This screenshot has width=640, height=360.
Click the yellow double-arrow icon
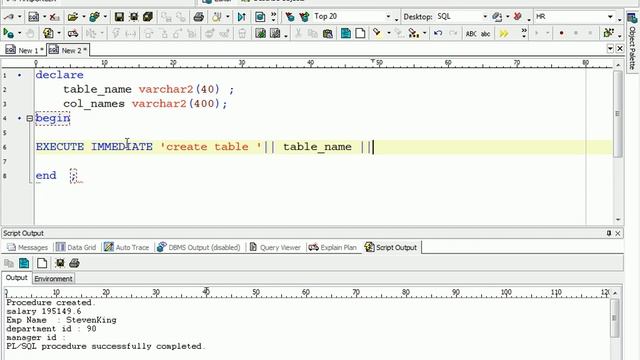(x=504, y=33)
